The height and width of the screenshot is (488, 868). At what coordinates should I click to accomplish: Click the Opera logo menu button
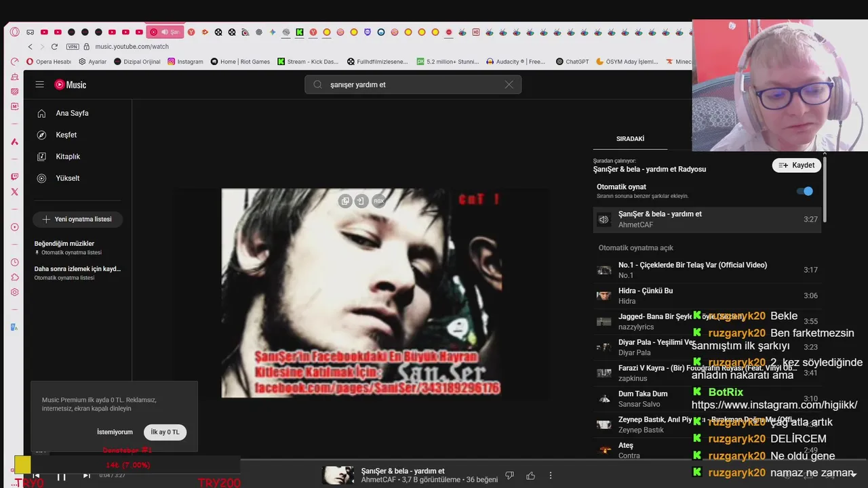pyautogui.click(x=15, y=32)
